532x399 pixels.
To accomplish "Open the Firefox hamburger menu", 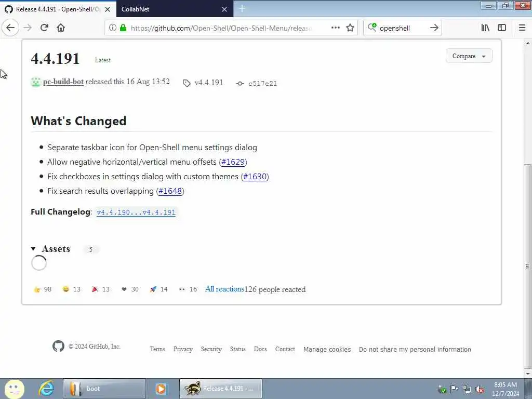I will tap(522, 28).
